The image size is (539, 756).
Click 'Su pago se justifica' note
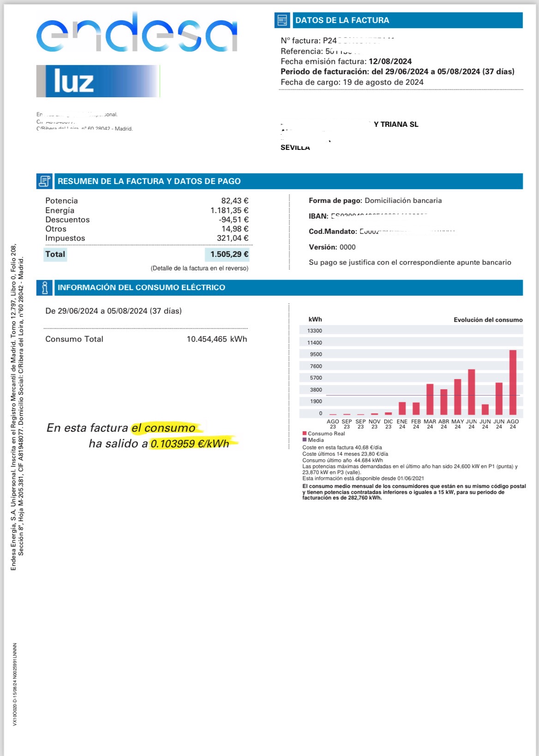[410, 262]
